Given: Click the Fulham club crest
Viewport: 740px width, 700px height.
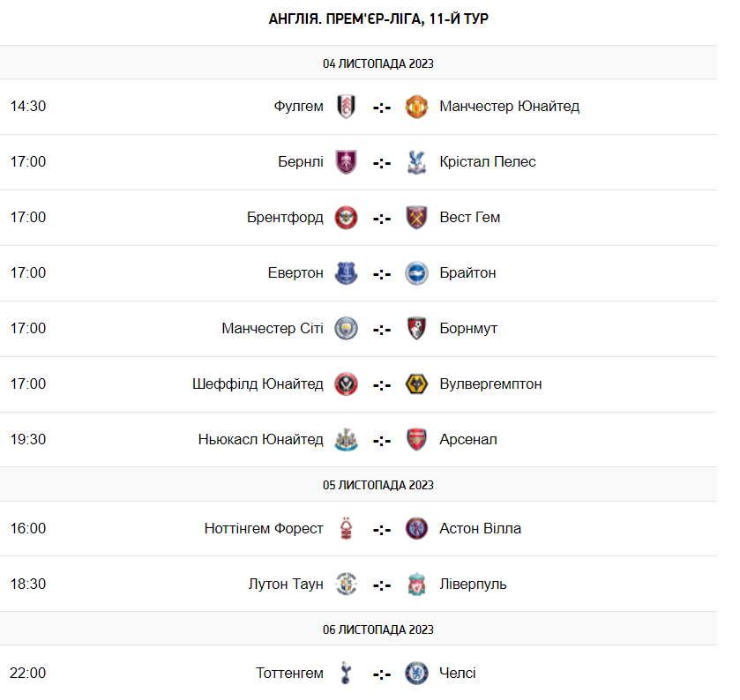Looking at the screenshot, I should pos(346,107).
